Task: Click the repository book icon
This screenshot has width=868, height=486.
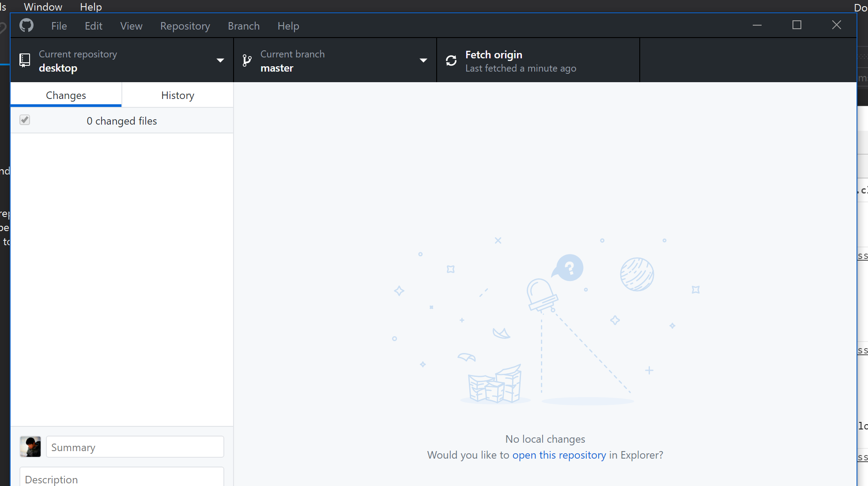Action: (x=25, y=60)
